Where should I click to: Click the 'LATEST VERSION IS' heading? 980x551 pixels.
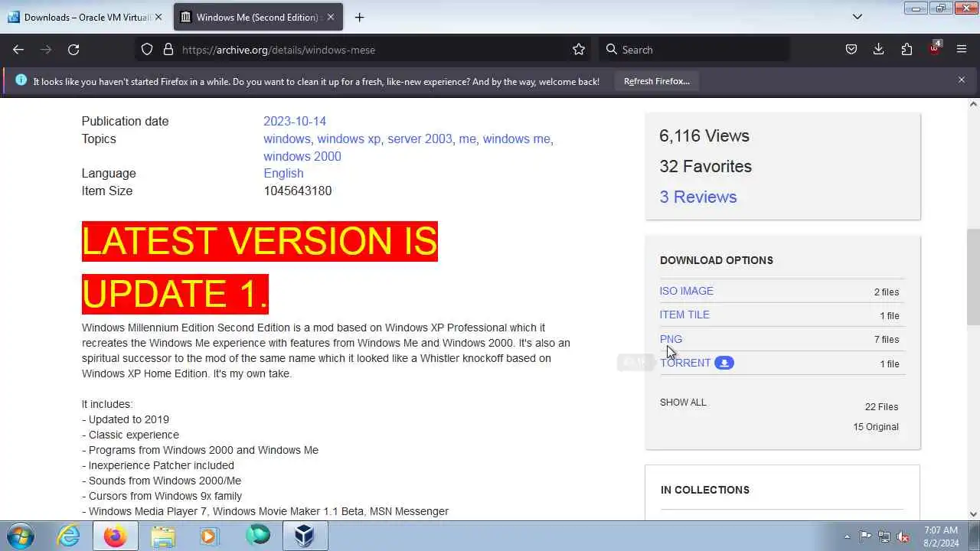(x=260, y=241)
